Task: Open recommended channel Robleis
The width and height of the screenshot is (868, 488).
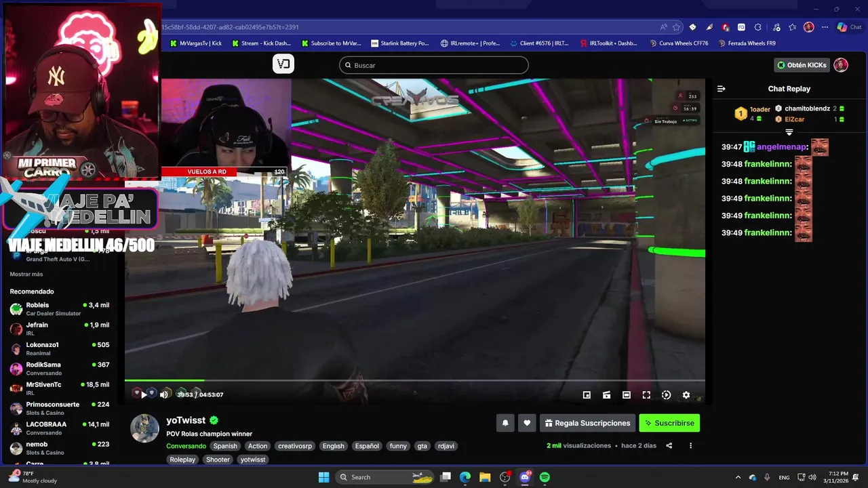Action: click(60, 309)
